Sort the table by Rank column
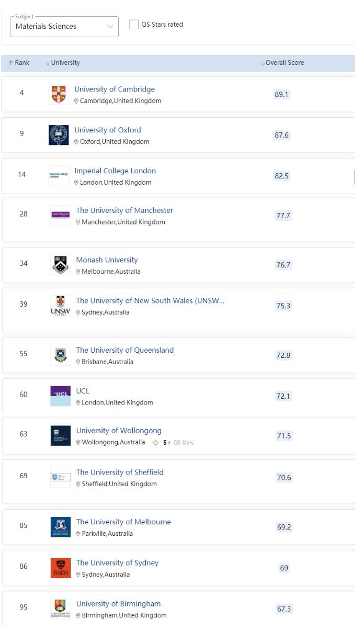Image resolution: width=364 pixels, height=641 pixels. (x=19, y=63)
